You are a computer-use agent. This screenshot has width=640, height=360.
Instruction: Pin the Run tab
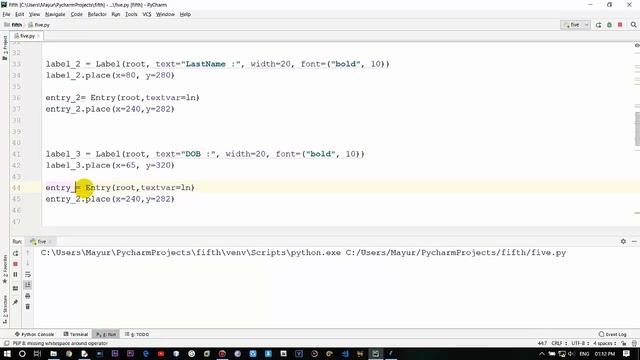point(16,302)
